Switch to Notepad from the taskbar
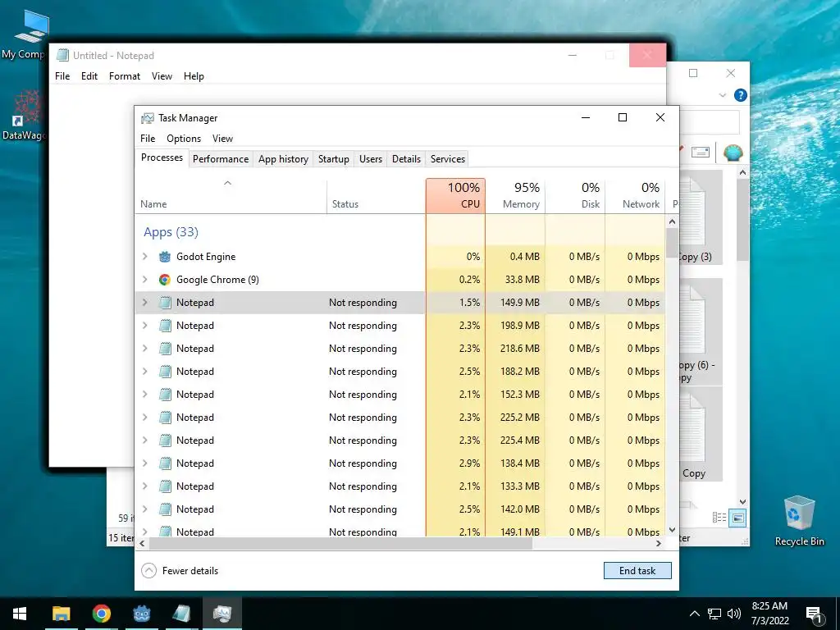The image size is (840, 630). click(x=182, y=614)
